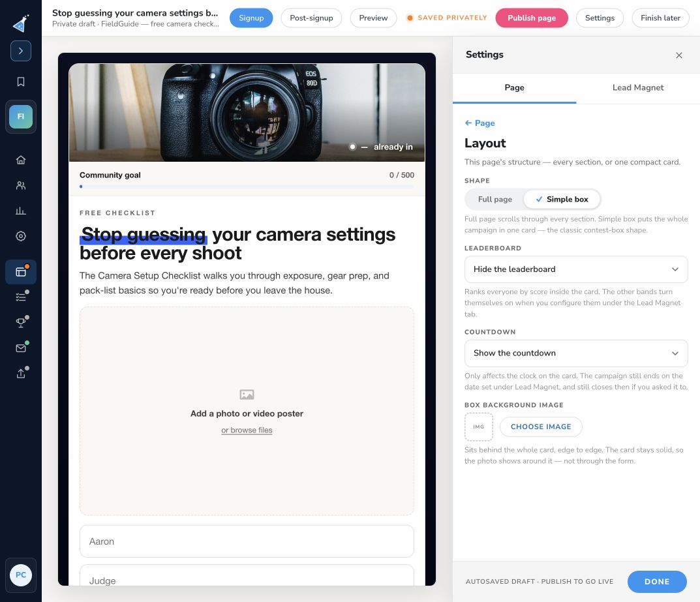Choose the Simple box shape option
This screenshot has height=602, width=700.
point(562,199)
